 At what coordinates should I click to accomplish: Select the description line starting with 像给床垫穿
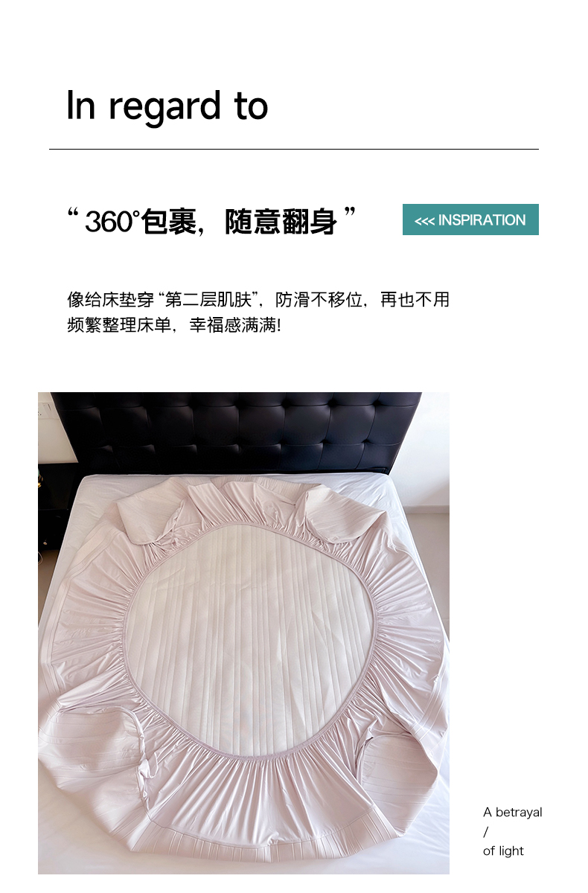click(x=258, y=300)
